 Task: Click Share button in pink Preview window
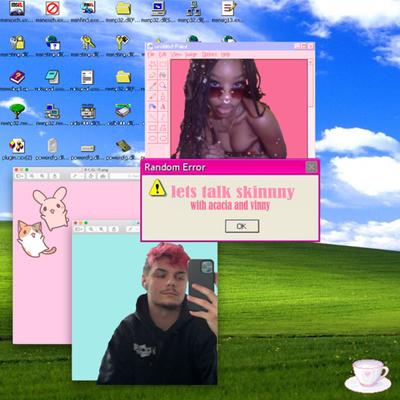click(x=55, y=176)
